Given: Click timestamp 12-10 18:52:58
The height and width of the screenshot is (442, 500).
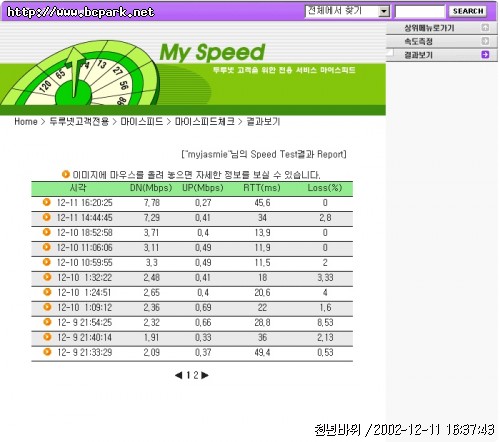Looking at the screenshot, I should pos(85,233).
